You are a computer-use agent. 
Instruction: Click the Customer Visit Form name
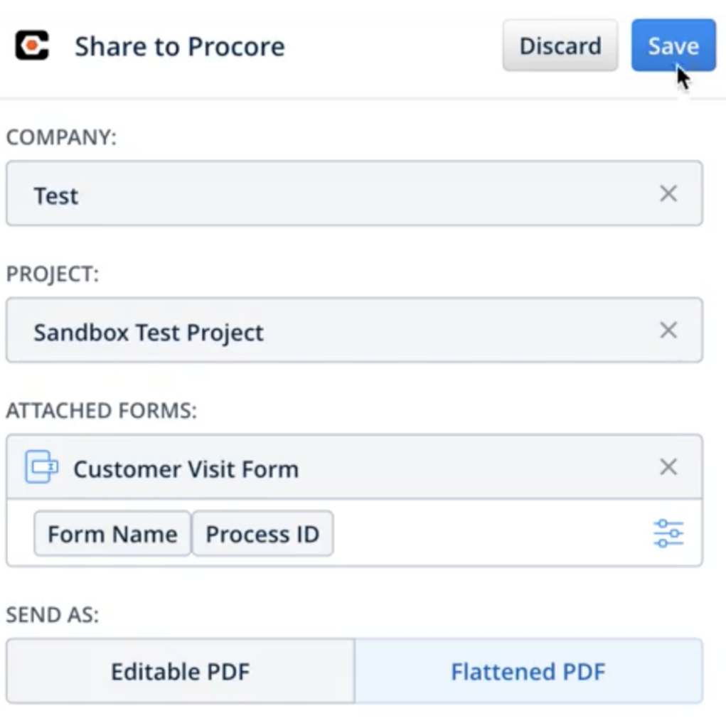coord(186,469)
